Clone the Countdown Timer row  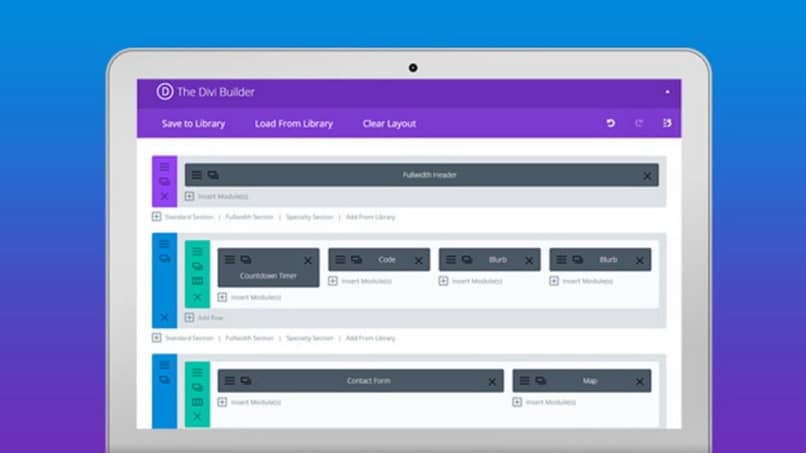pos(197,266)
